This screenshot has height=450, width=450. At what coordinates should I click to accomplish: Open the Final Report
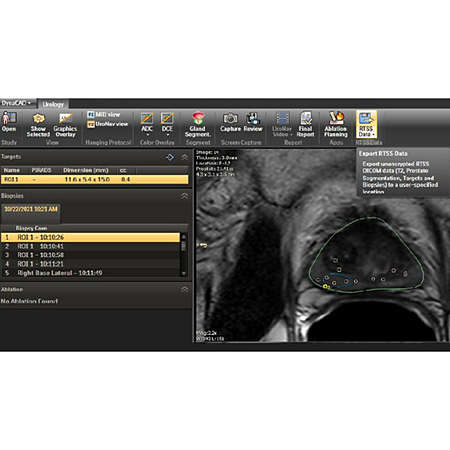(x=305, y=124)
